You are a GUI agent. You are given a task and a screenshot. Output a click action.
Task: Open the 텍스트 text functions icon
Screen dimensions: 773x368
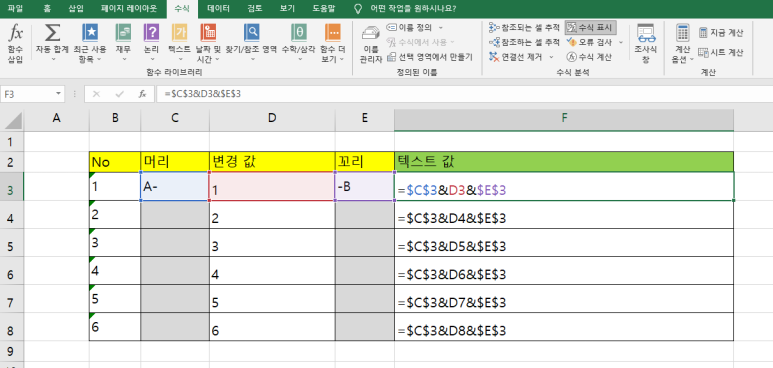pos(179,33)
